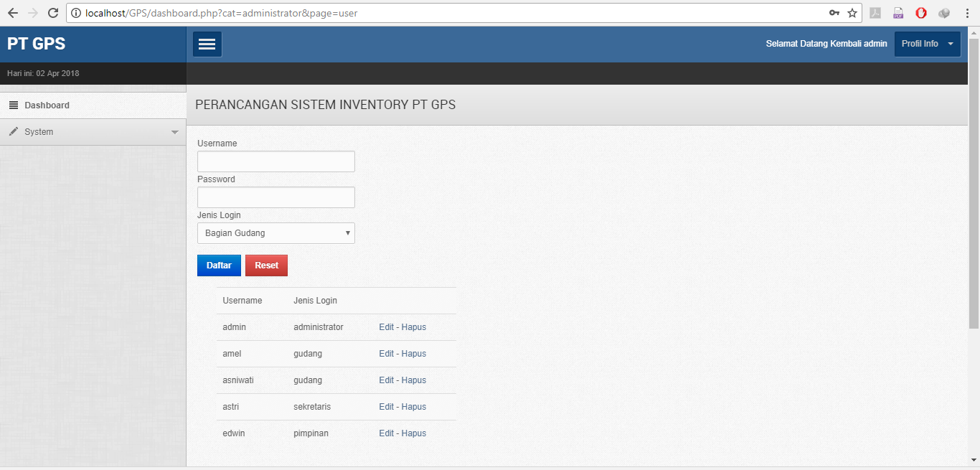Click the hamburger menu toggle button

(207, 44)
